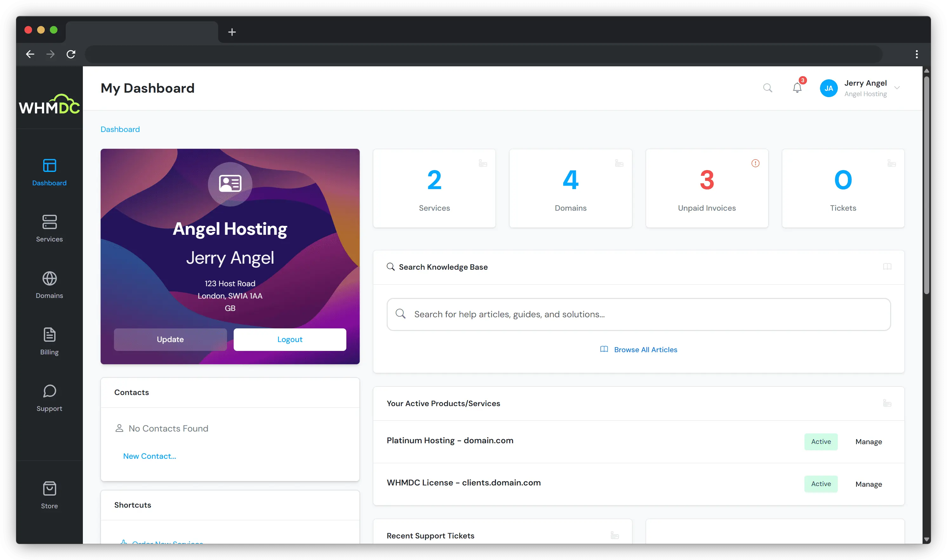Screen dimensions: 947x560
Task: Click the Update profile button
Action: tap(170, 339)
